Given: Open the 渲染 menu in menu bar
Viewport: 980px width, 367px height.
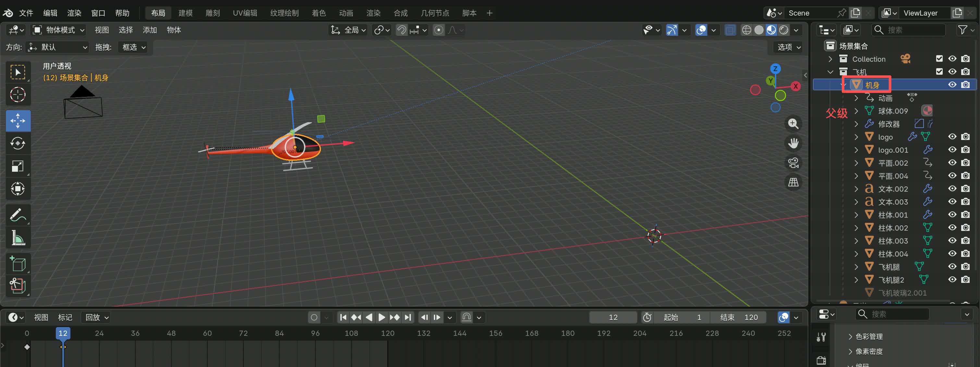Looking at the screenshot, I should click(74, 13).
